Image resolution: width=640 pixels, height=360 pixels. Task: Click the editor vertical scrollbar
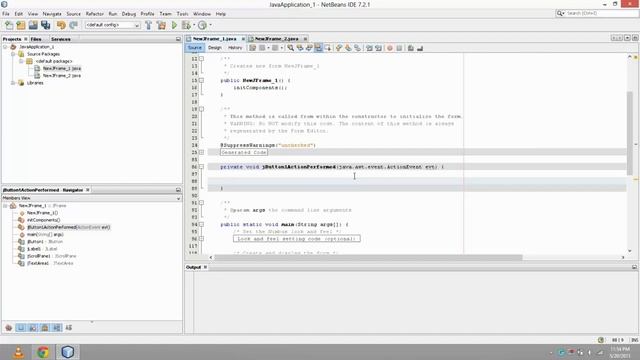tap(629, 133)
